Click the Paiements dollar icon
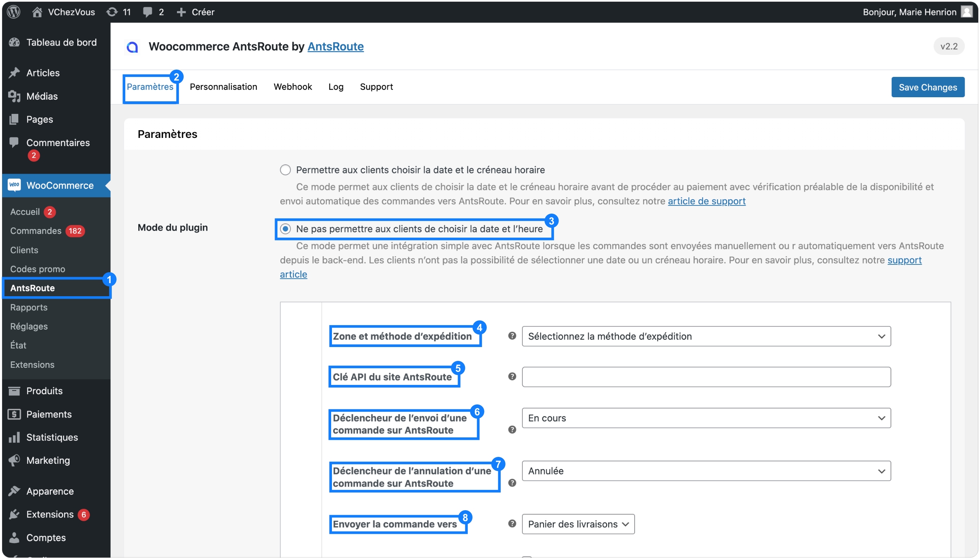 (14, 414)
